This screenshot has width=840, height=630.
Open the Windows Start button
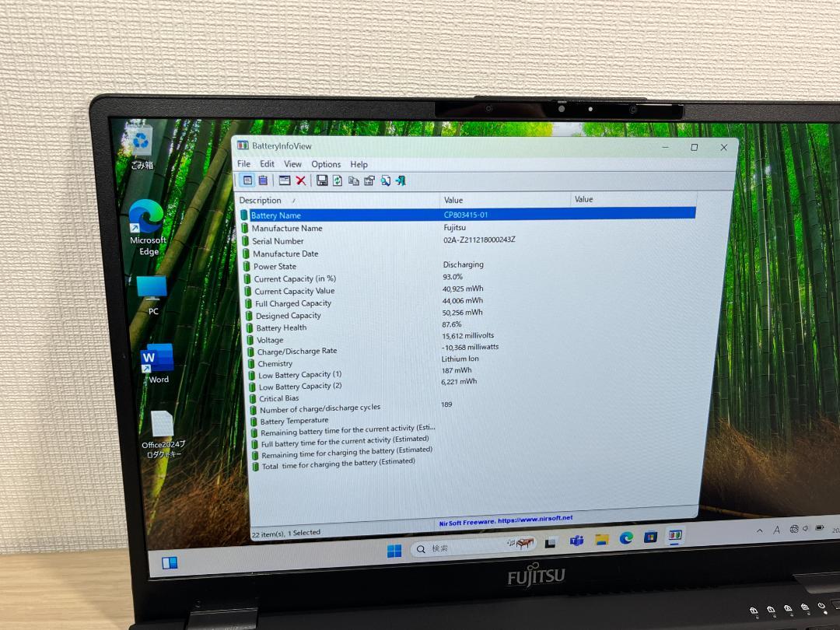pyautogui.click(x=394, y=551)
